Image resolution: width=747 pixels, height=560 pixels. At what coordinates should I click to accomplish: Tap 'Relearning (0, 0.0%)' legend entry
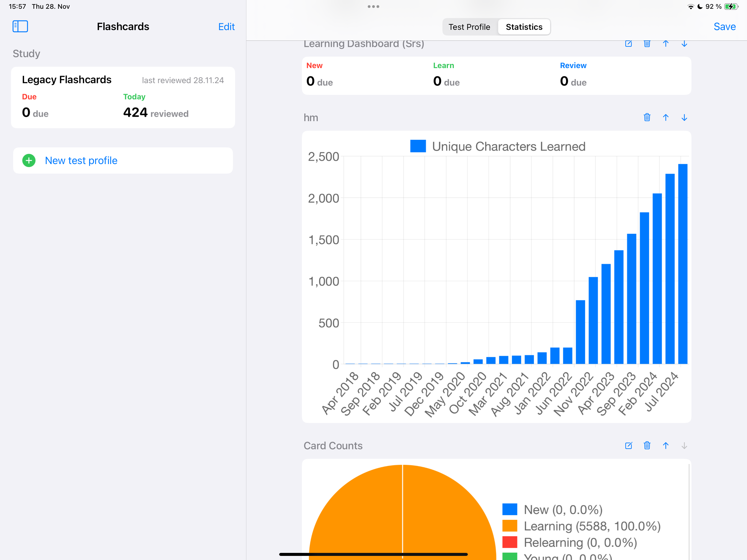point(580,542)
